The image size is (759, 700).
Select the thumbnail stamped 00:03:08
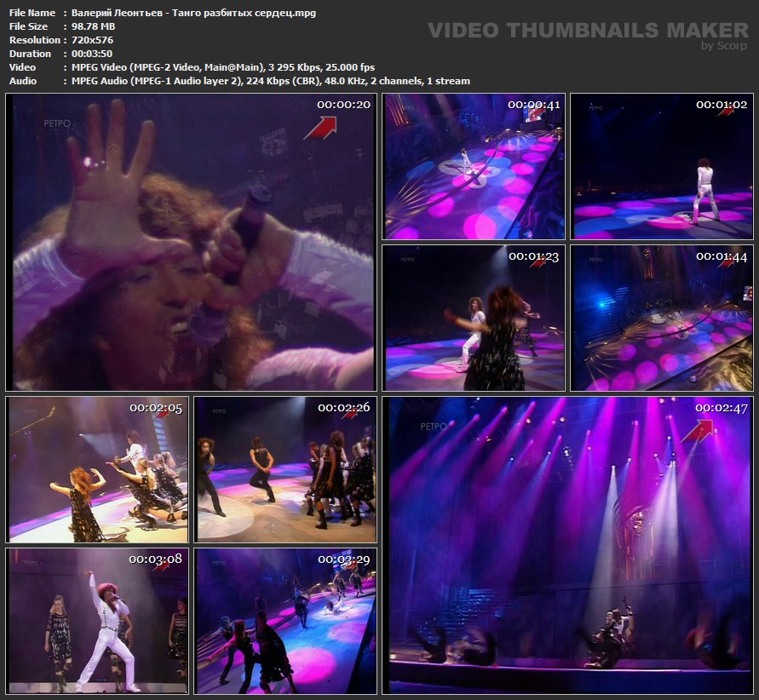coord(97,621)
